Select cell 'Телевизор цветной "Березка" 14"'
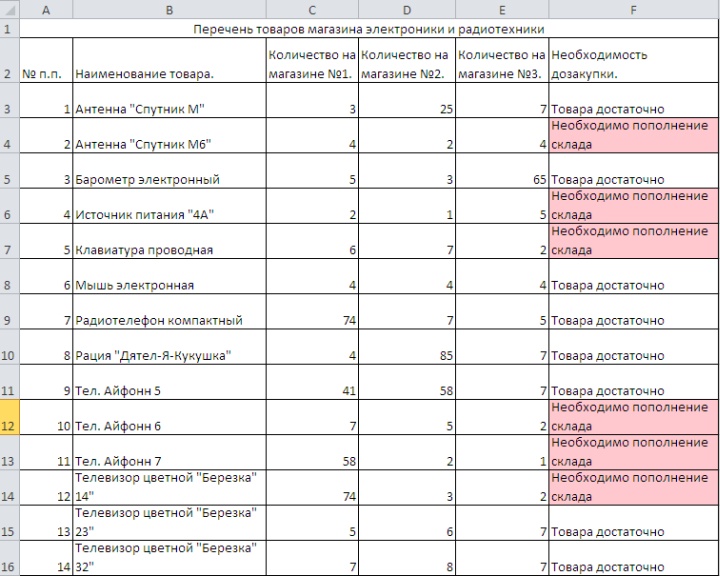This screenshot has height=576, width=720. [x=169, y=488]
